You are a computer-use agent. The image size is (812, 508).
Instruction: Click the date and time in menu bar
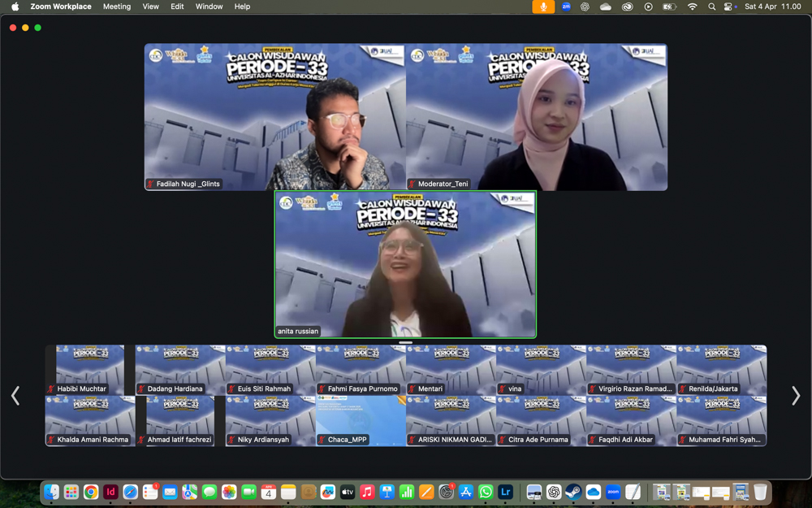pos(773,7)
